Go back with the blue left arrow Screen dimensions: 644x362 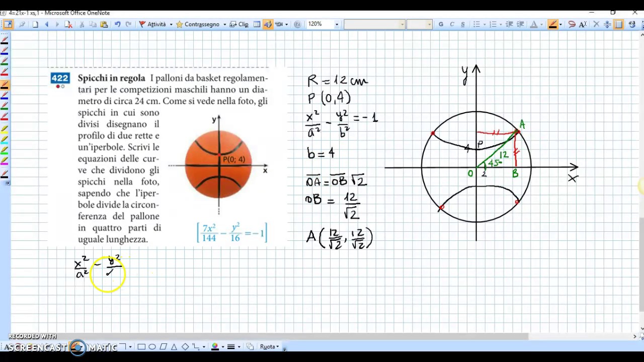47,24
